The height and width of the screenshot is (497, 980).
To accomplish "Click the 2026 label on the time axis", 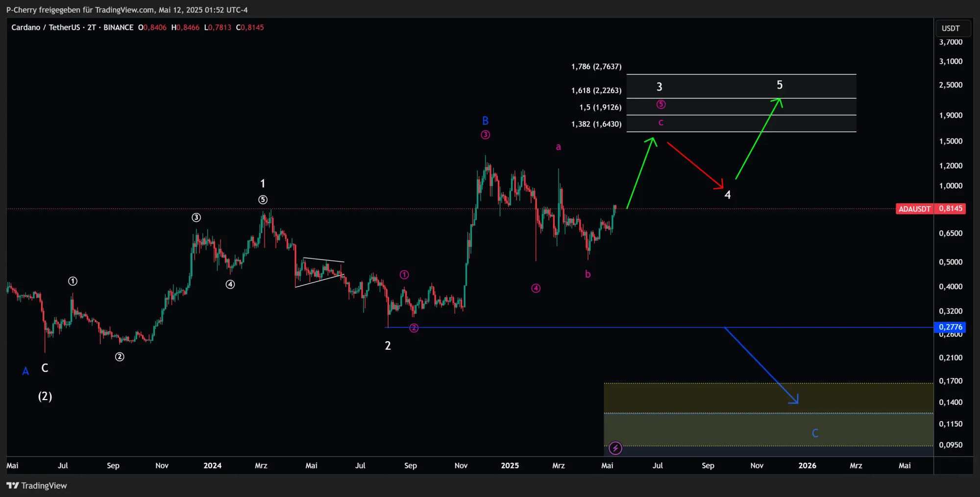I will click(x=807, y=465).
